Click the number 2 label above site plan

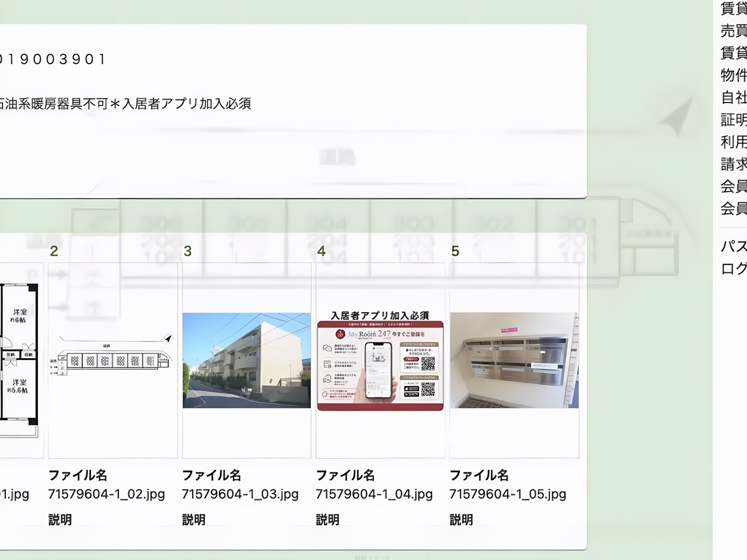[x=54, y=251]
